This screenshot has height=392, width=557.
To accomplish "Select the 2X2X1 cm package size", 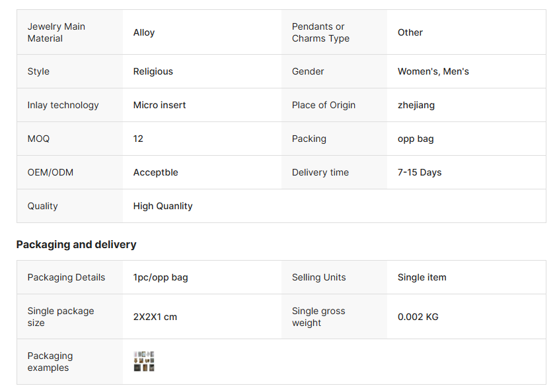I will coord(155,317).
